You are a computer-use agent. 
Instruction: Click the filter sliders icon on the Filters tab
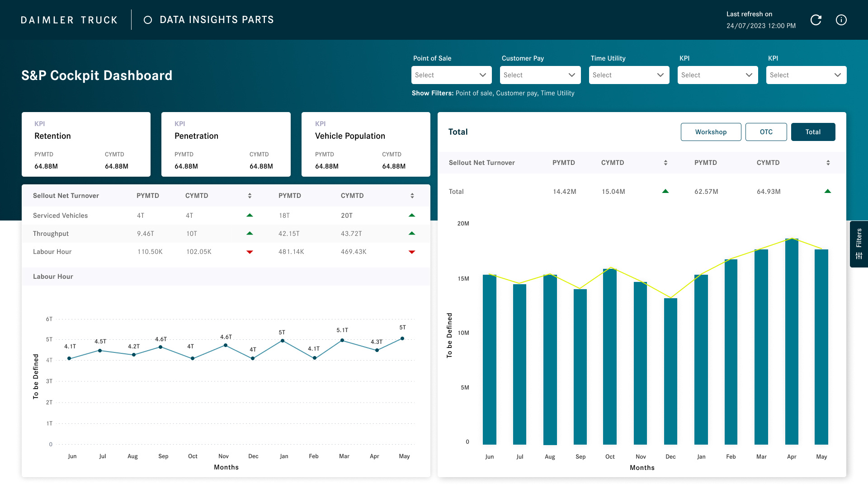coord(859,255)
